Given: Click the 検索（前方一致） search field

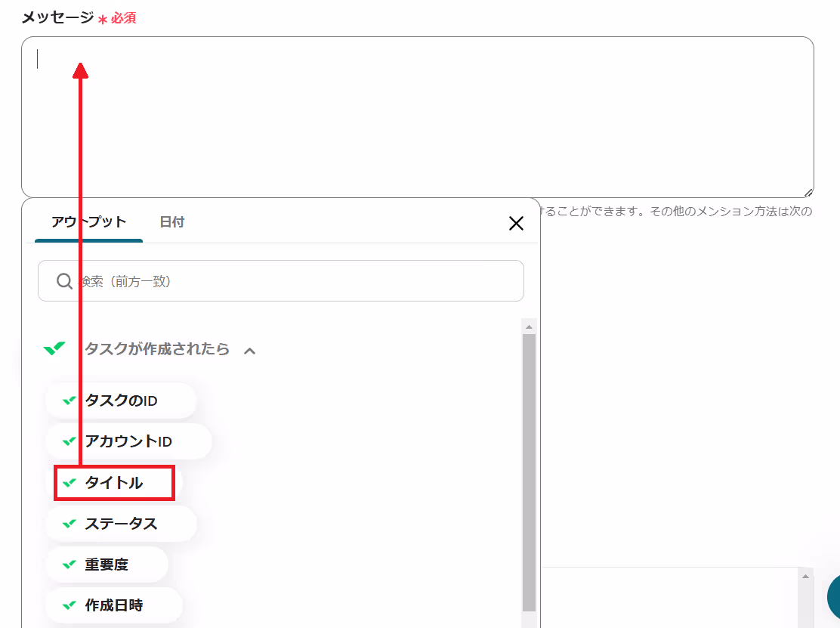Looking at the screenshot, I should [281, 281].
